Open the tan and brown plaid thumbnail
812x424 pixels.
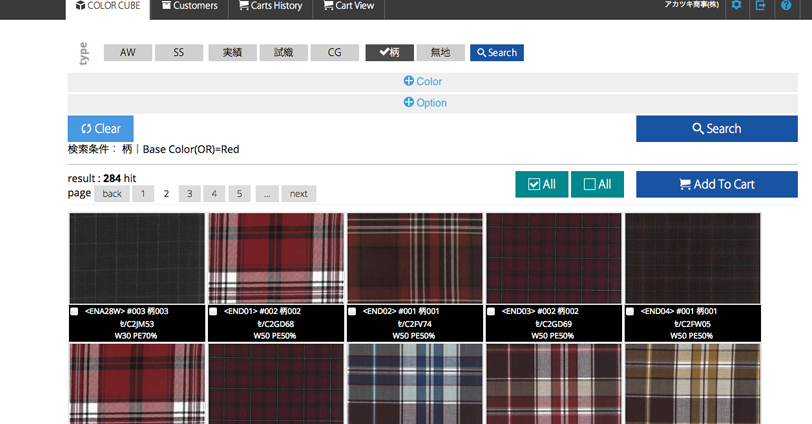[x=693, y=384]
